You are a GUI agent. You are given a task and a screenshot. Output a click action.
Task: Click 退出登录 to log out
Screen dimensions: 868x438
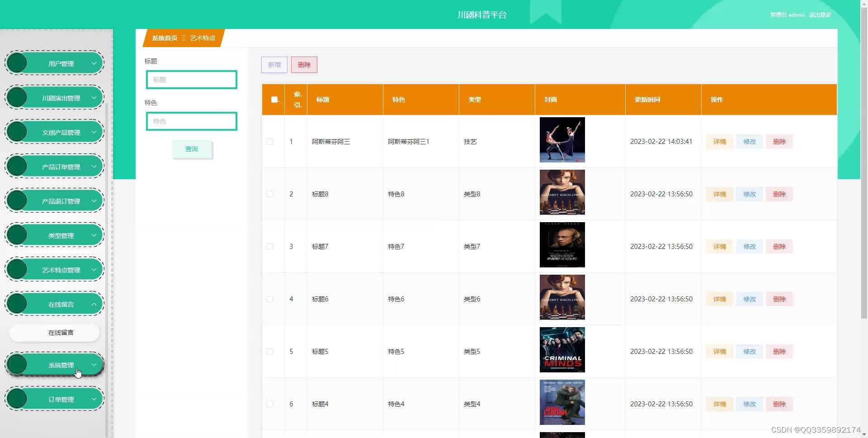point(820,15)
